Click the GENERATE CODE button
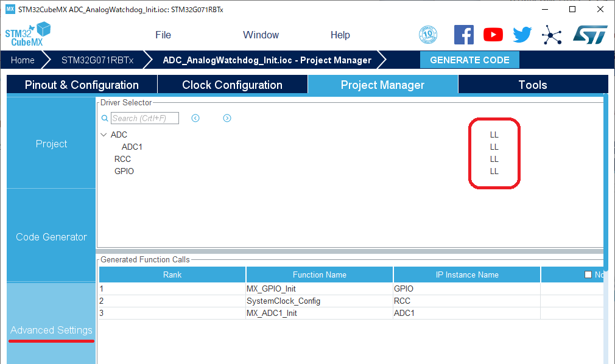The image size is (615, 364). point(470,60)
